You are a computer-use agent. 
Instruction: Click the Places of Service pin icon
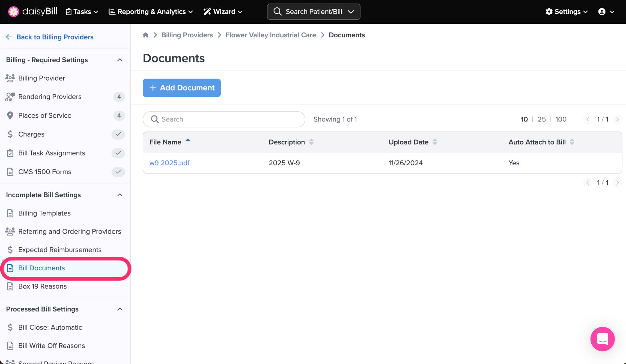(10, 115)
